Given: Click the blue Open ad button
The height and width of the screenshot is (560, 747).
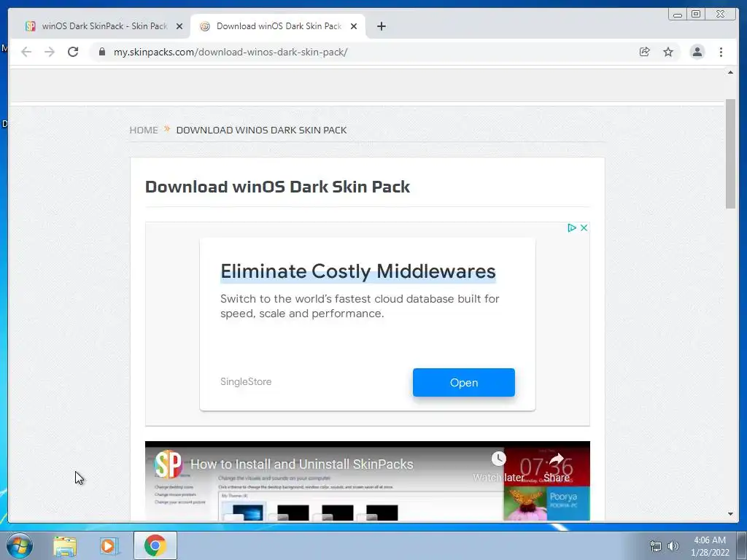Looking at the screenshot, I should 463,382.
